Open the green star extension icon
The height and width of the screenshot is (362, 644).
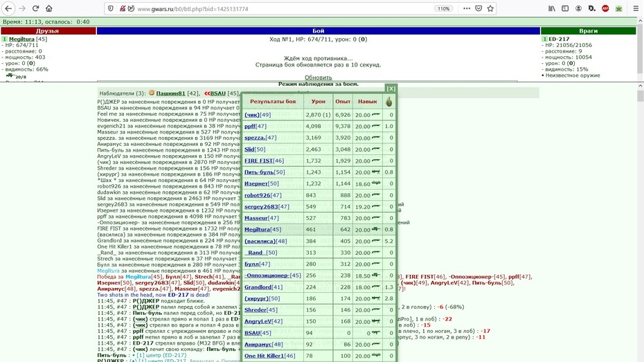click(619, 8)
